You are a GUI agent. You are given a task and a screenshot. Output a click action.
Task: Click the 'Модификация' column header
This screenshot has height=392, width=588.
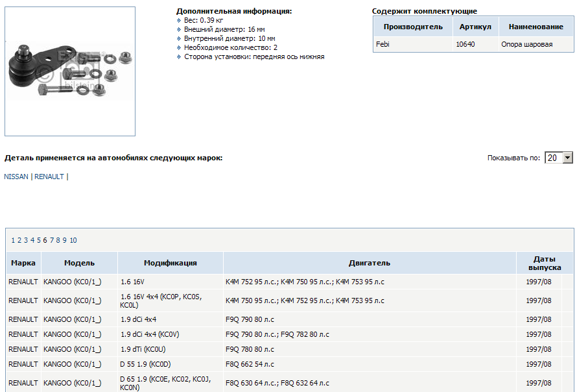coord(170,263)
